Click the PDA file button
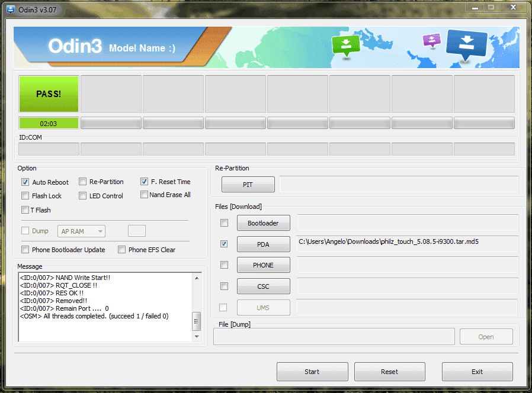The height and width of the screenshot is (393, 532). pyautogui.click(x=263, y=244)
